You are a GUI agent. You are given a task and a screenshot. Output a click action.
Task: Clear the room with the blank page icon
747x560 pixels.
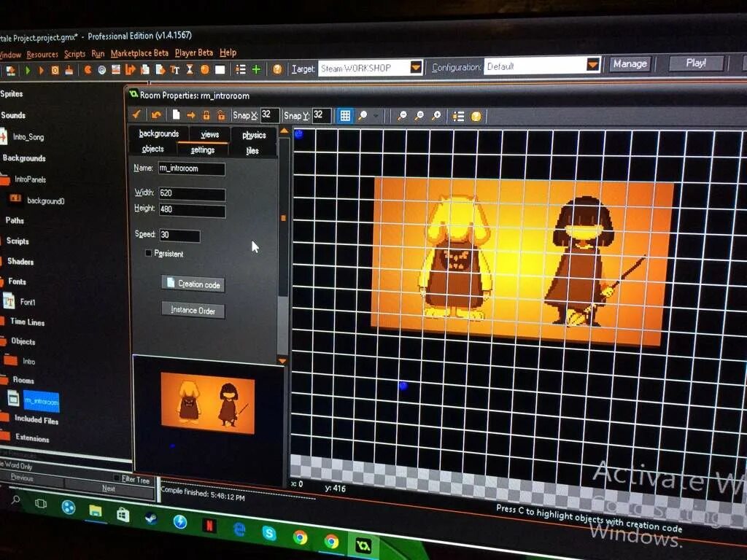(x=176, y=114)
